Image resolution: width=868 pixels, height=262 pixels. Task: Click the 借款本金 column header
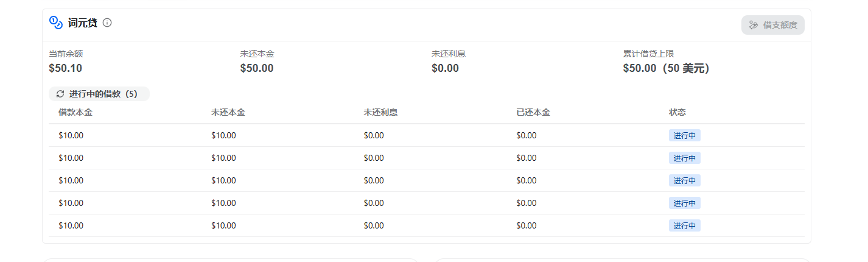(x=75, y=113)
